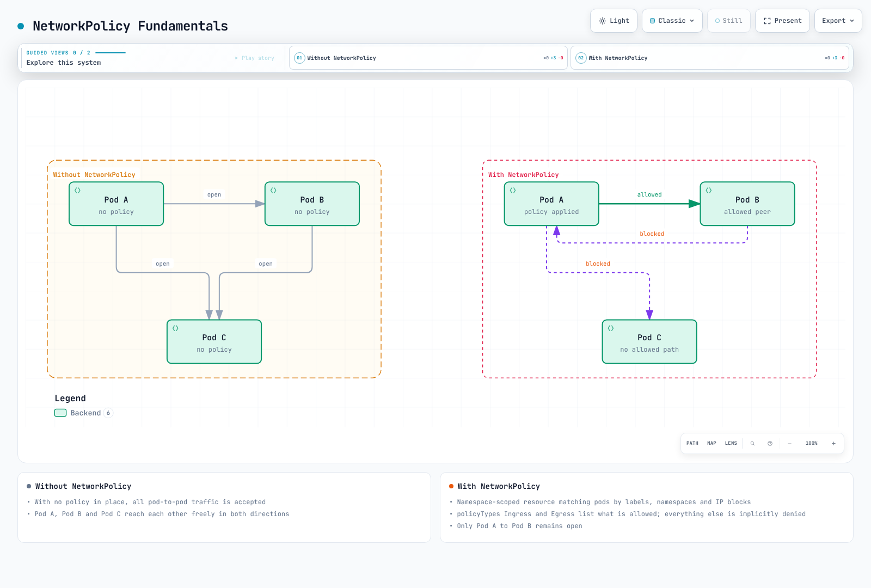Click code icon on Pod C no allowed path
The image size is (871, 588).
click(611, 328)
